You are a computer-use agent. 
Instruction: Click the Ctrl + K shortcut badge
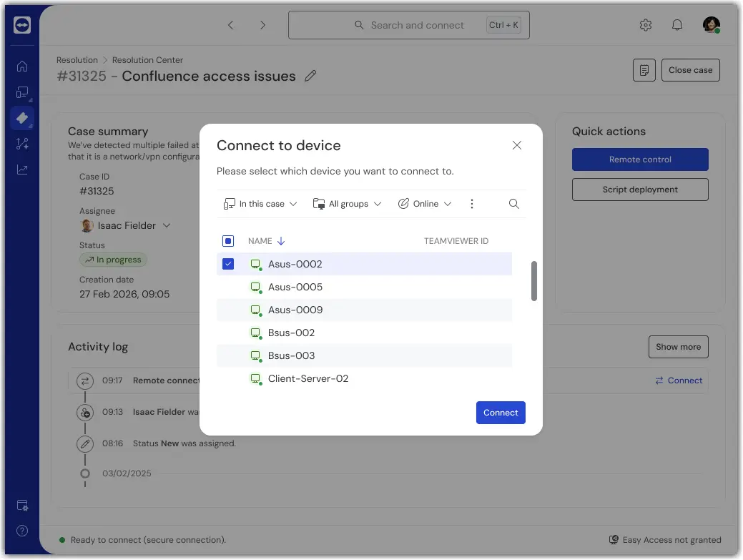tap(503, 25)
